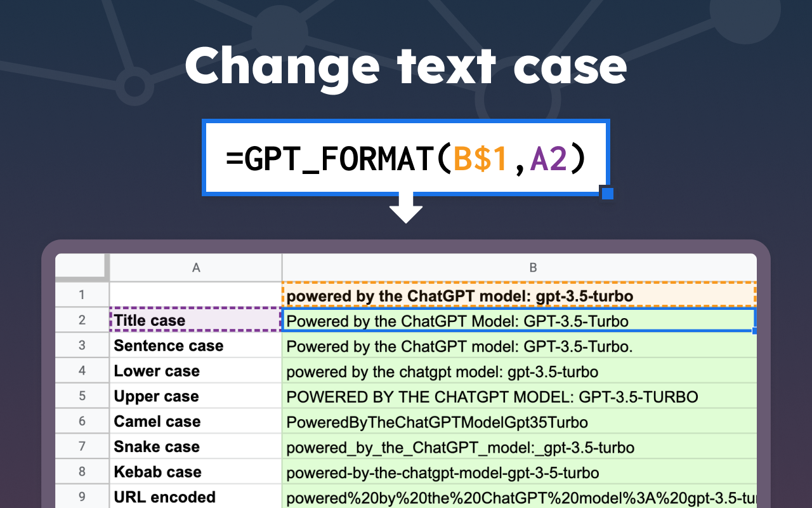Click row number 1 header
Screen dimensions: 812x508
(x=81, y=295)
